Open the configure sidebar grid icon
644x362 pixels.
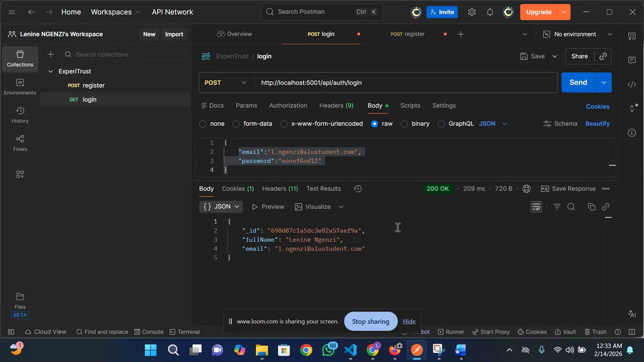[20, 174]
